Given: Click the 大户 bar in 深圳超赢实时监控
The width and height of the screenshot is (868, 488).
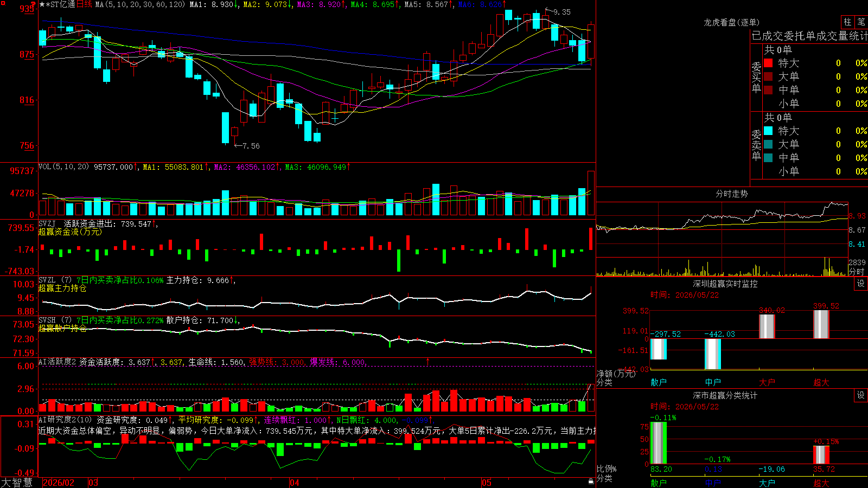Looking at the screenshot, I should [767, 326].
